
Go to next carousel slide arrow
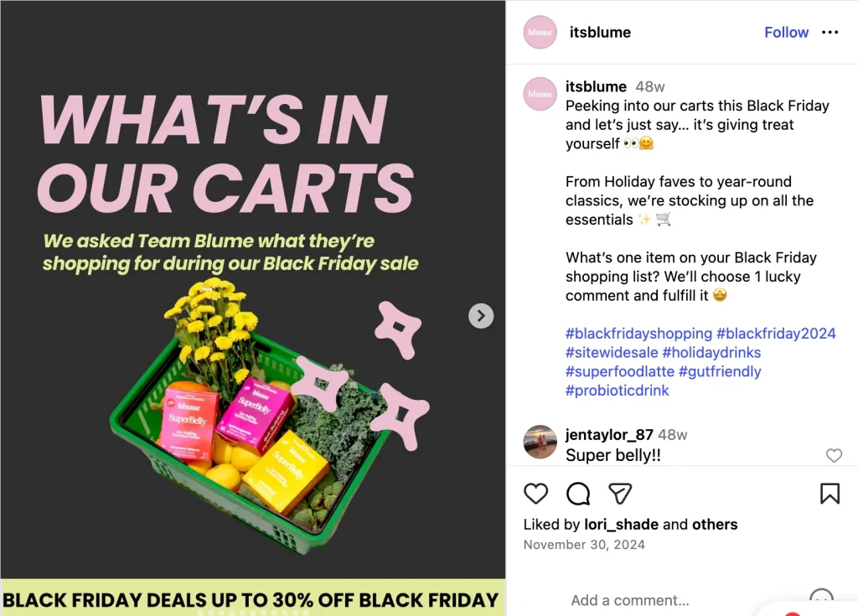pyautogui.click(x=480, y=316)
